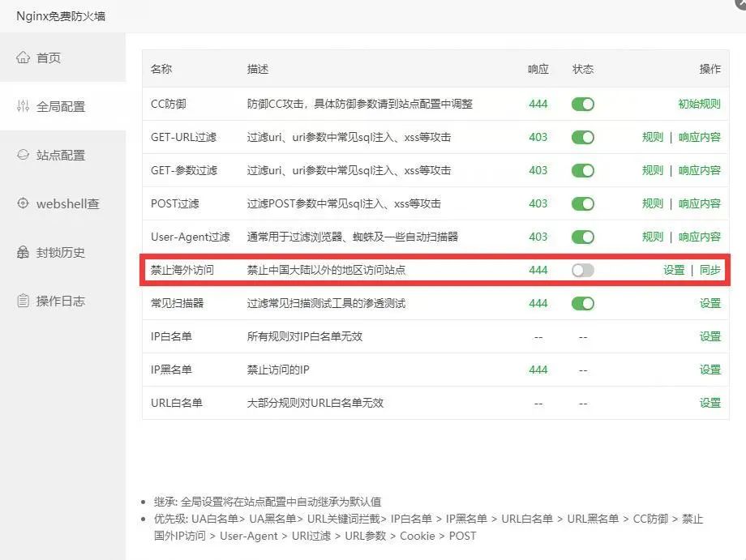The image size is (746, 560).
Task: Click description 禁止中国大陆以外的地区访问站点
Action: (326, 270)
